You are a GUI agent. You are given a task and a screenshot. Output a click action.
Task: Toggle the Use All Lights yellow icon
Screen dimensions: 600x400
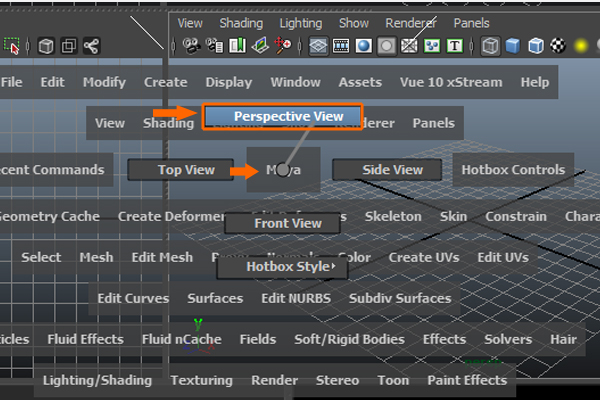(581, 46)
